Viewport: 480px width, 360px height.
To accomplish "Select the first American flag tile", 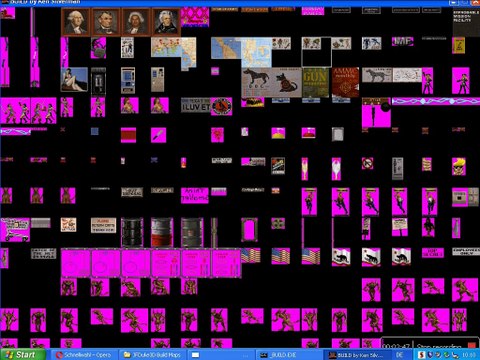I will (x=251, y=256).
